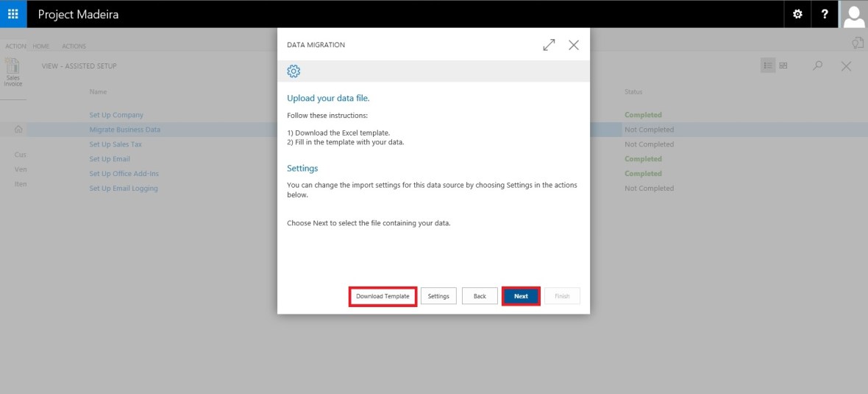The image size is (868, 394).
Task: Click the help question mark icon
Action: click(825, 14)
